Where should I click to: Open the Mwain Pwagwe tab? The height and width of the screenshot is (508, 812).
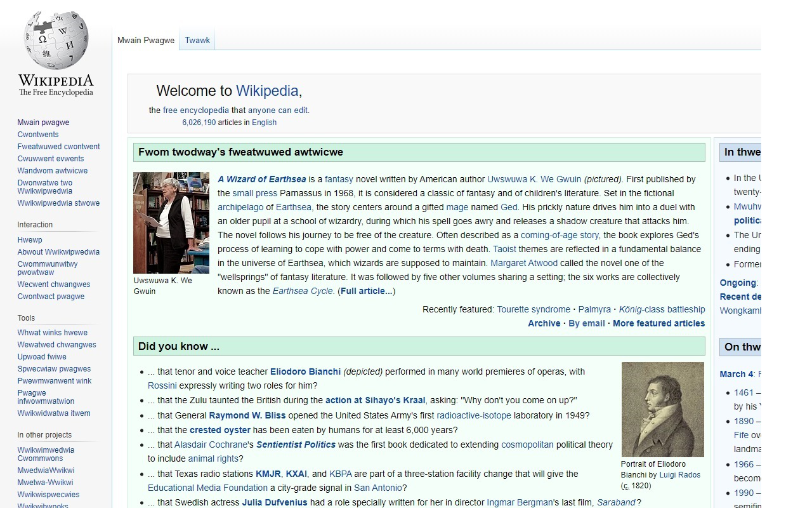tap(146, 40)
